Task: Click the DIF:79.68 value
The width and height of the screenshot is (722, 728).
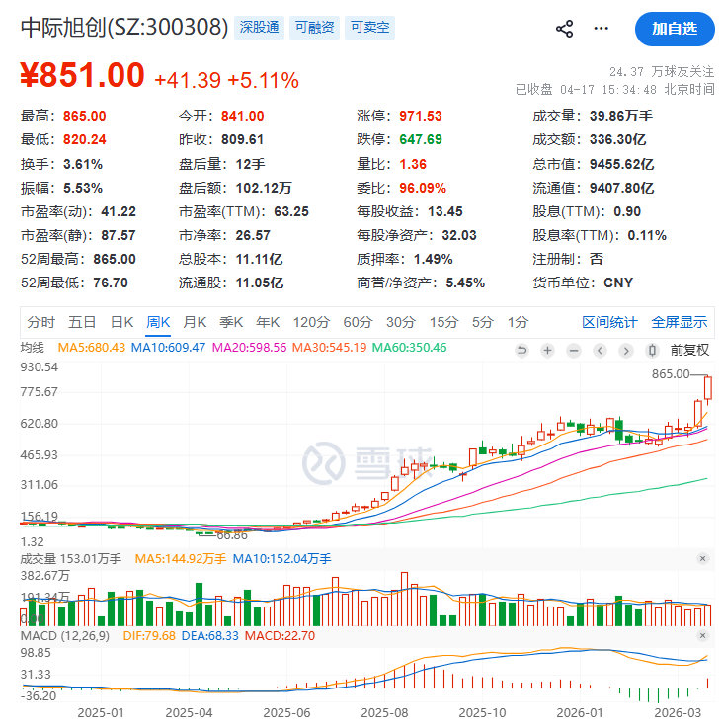Action: [149, 635]
